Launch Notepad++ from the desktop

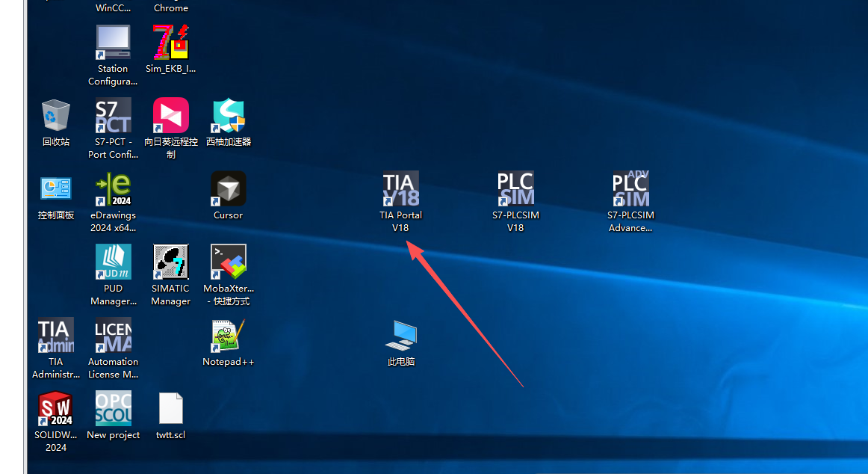click(228, 335)
